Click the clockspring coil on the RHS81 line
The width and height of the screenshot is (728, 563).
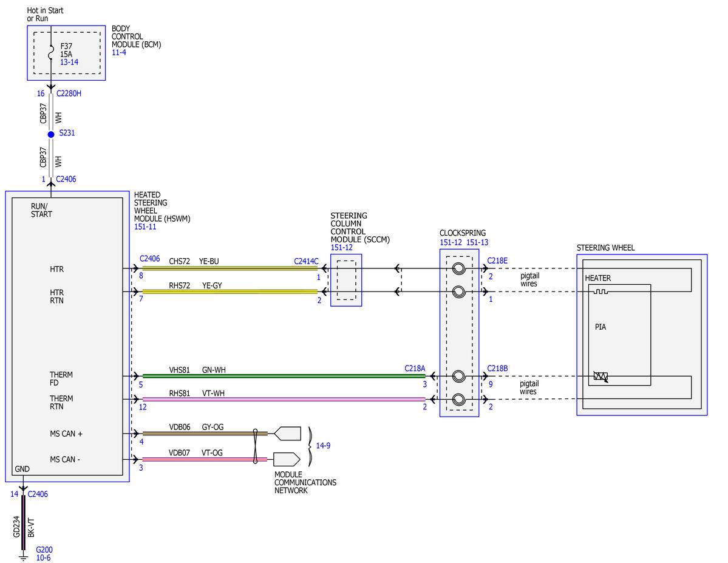point(458,399)
